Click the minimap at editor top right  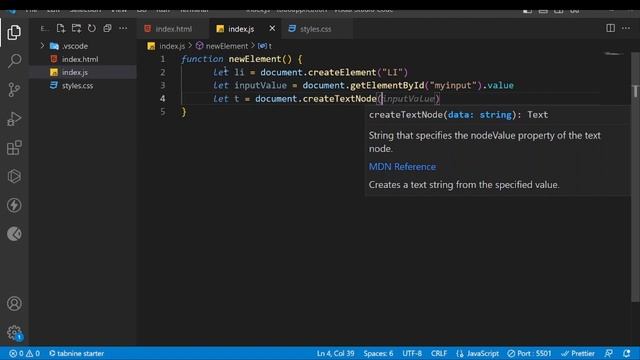pos(613,54)
